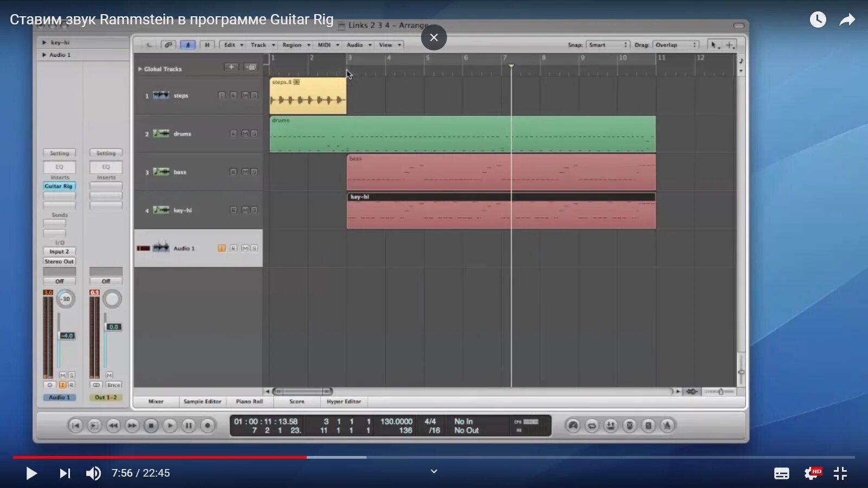Click the duplicate track button
Viewport: 868px width, 488px height.
(x=250, y=67)
